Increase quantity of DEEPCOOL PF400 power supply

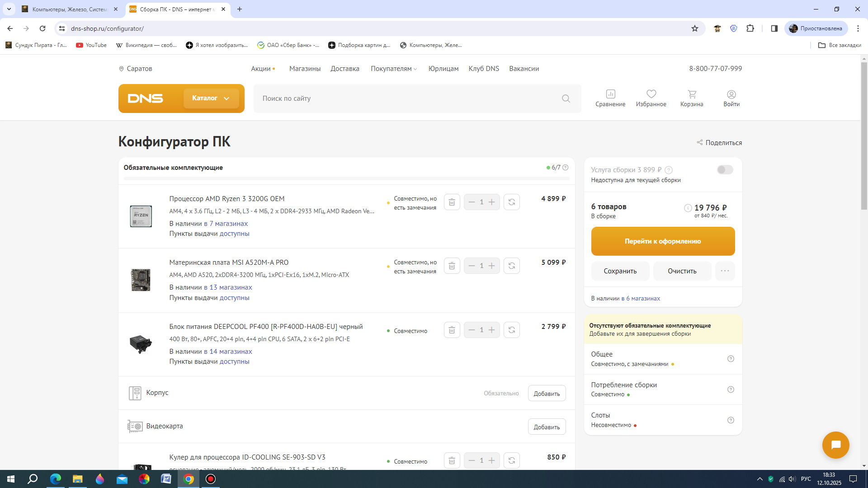click(492, 330)
